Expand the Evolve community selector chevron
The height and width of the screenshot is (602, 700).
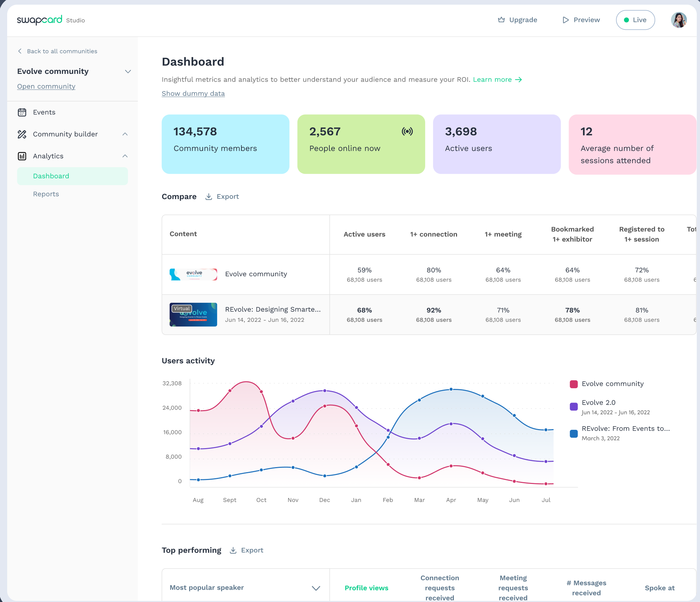pyautogui.click(x=128, y=71)
